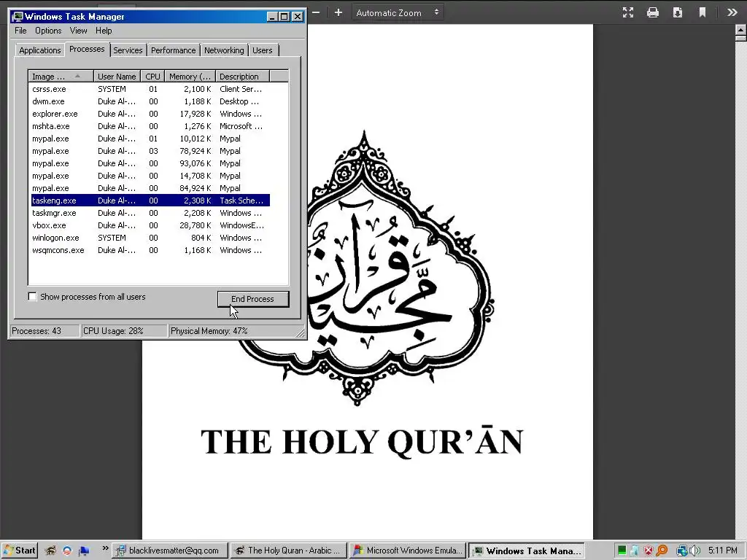The image size is (747, 560).
Task: Select the taskmgr.exe process row
Action: tap(150, 213)
